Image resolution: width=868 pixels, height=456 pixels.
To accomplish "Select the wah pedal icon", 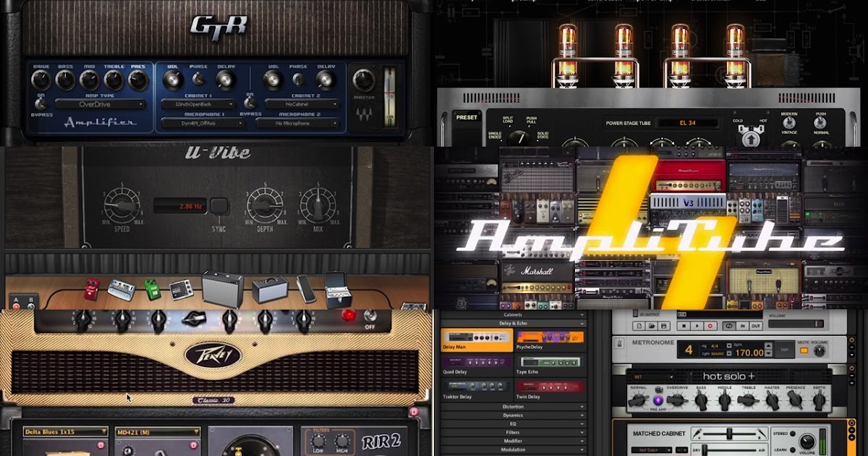I will tap(306, 290).
